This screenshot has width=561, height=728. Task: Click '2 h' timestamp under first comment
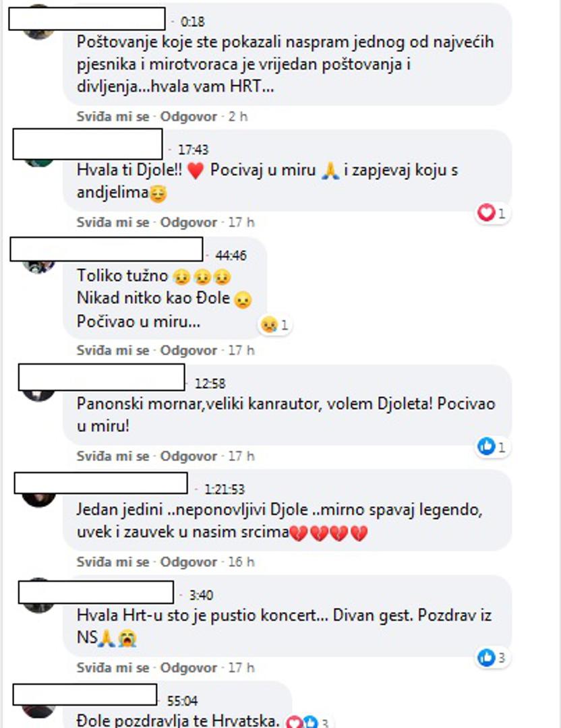tap(238, 117)
